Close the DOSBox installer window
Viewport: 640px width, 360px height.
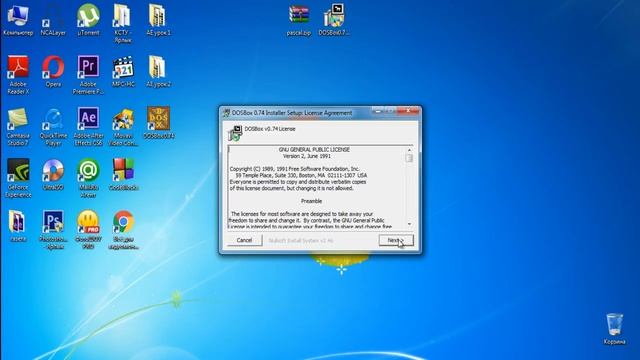409,111
